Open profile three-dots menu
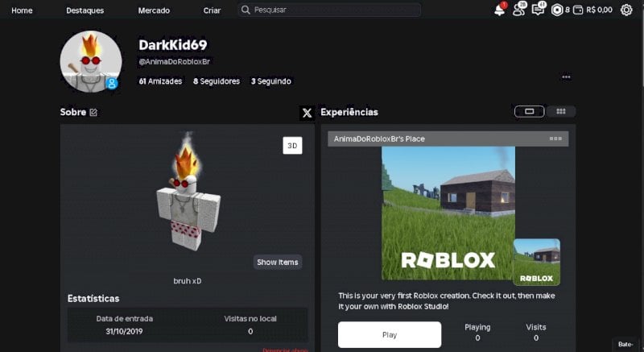The height and width of the screenshot is (352, 644). click(566, 77)
